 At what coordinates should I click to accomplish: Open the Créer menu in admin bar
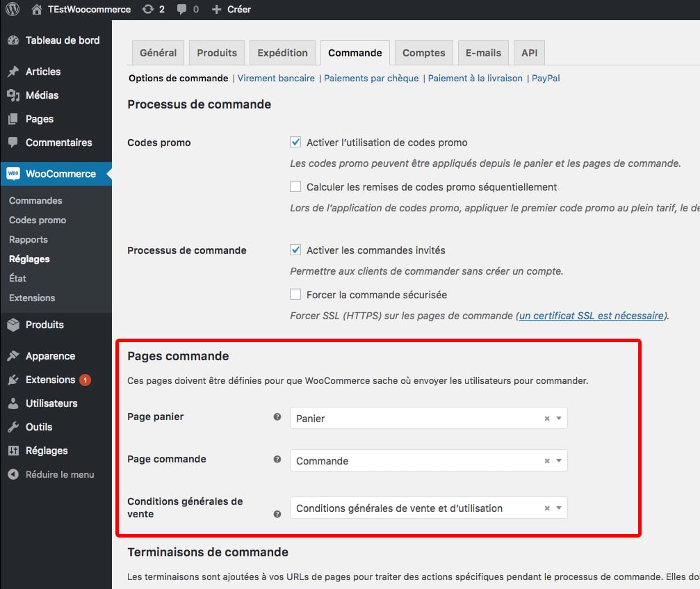pyautogui.click(x=239, y=9)
